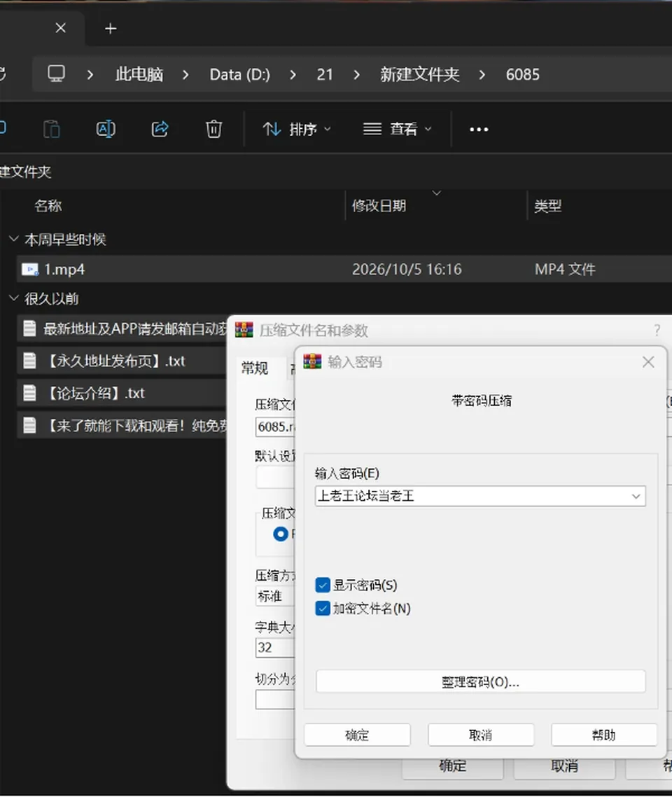Click the question mark help icon in 压缩文件名和参数
This screenshot has height=797, width=672.
tap(657, 331)
